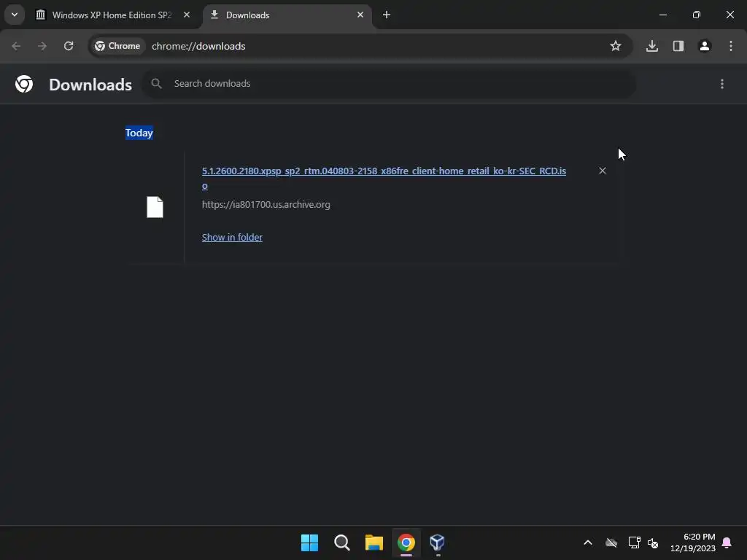
Task: Open the toolbar downloads tray icon
Action: [x=652, y=46]
